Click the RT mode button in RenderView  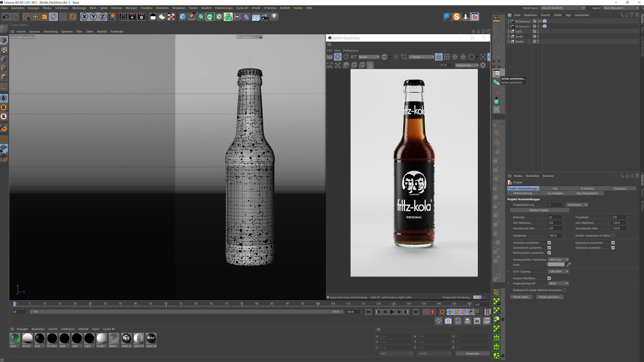coord(354,57)
